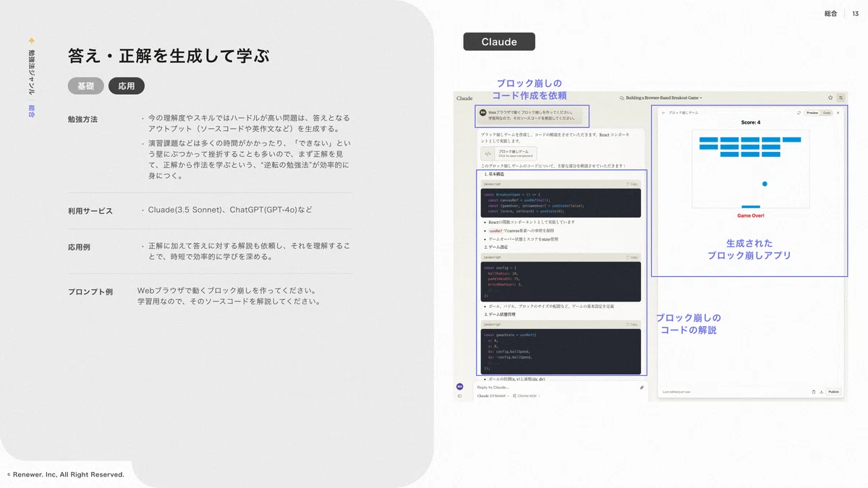The width and height of the screenshot is (868, 488).
Task: Select the 応用 tag on the slide
Action: click(x=127, y=86)
